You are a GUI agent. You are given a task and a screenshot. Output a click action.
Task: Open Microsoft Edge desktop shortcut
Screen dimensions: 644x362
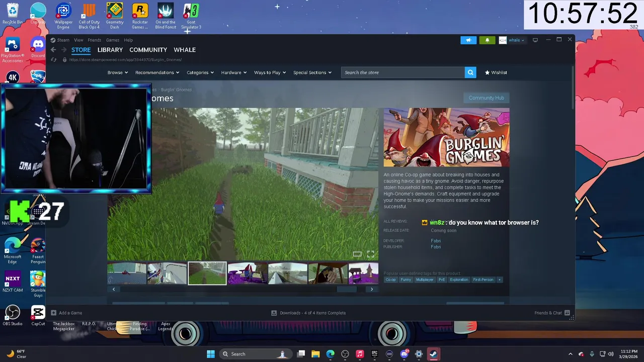coord(13,250)
